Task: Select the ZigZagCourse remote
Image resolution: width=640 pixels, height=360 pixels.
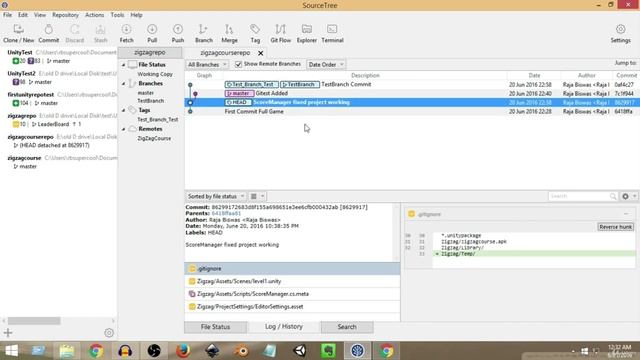Action: [x=154, y=138]
